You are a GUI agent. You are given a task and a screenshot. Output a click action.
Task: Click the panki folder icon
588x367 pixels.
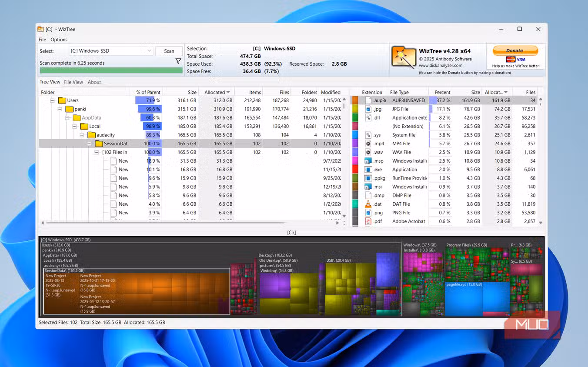tap(69, 109)
